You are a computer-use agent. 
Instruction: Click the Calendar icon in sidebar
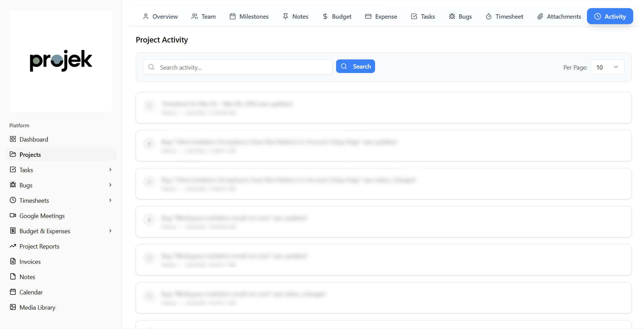tap(13, 292)
